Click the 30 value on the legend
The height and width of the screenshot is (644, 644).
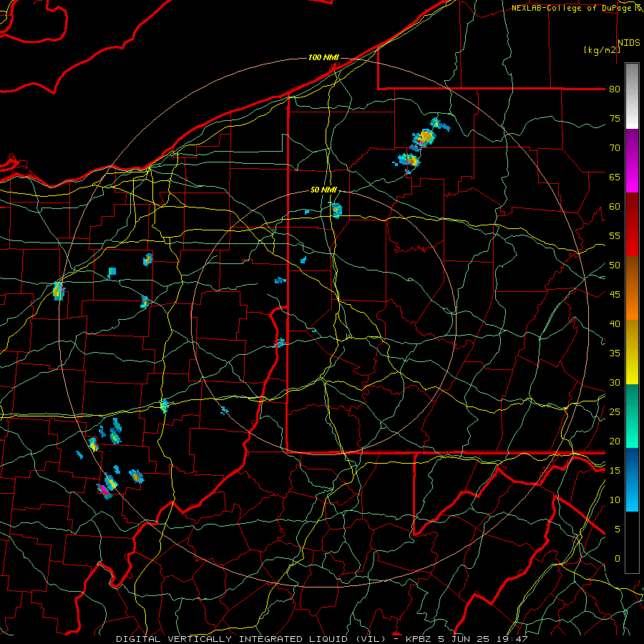[x=615, y=383]
